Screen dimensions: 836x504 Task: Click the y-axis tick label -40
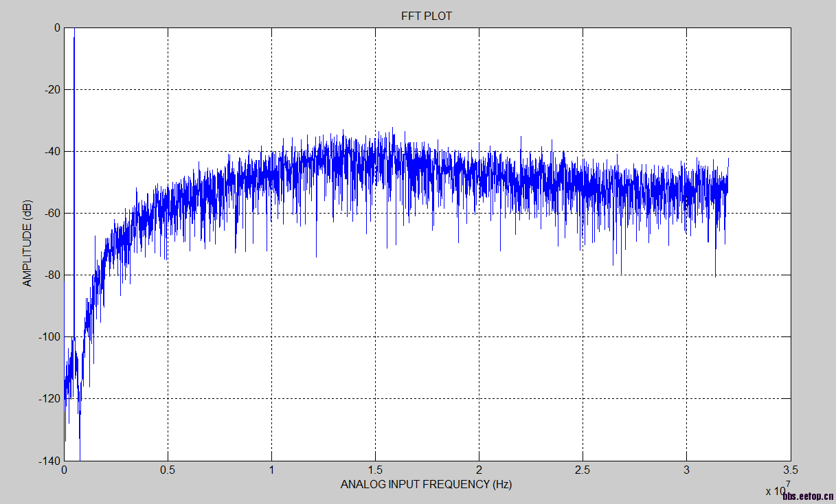[x=52, y=151]
